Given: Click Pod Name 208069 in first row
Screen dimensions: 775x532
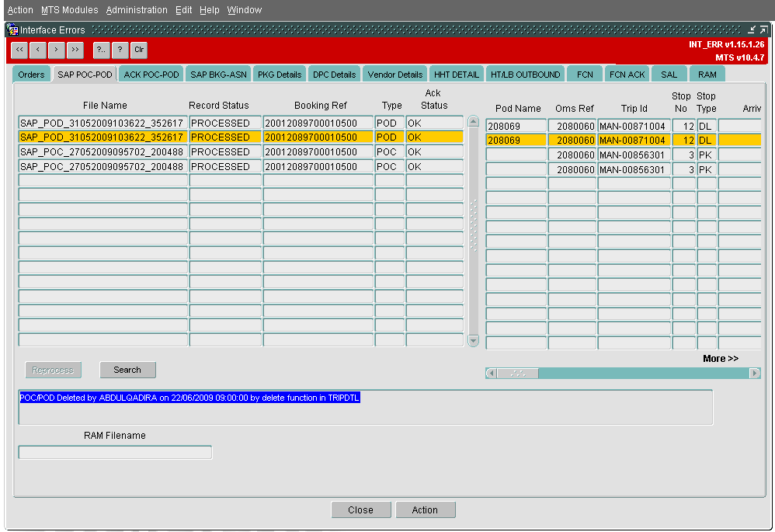Looking at the screenshot, I should pos(516,126).
